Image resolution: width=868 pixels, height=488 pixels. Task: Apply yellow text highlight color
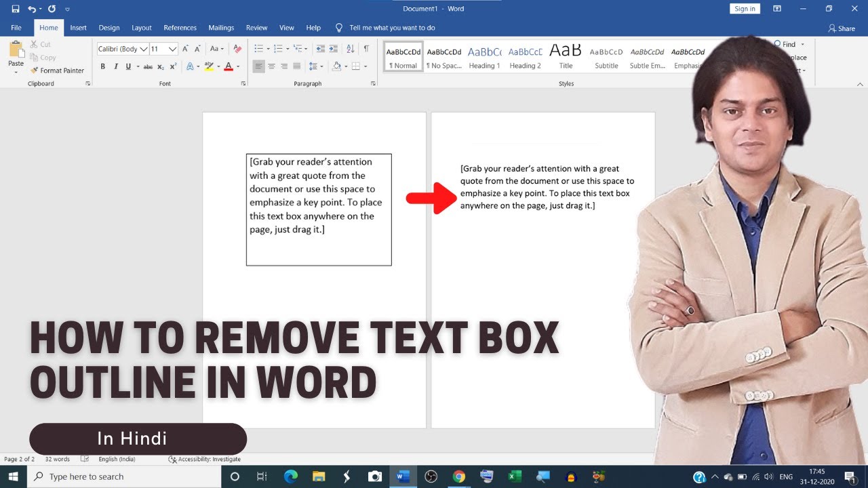[x=209, y=66]
